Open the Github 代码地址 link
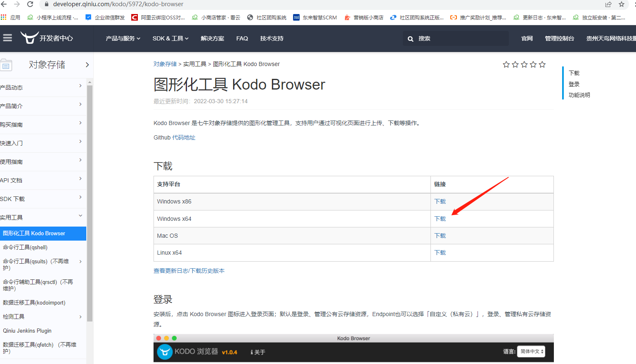This screenshot has width=636, height=364. tap(184, 137)
